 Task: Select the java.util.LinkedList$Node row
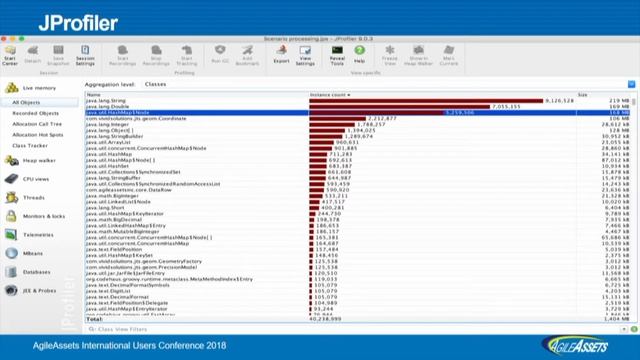(x=358, y=202)
